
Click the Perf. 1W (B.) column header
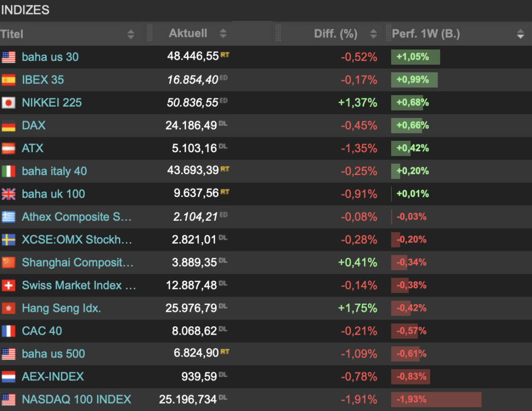coord(426,34)
